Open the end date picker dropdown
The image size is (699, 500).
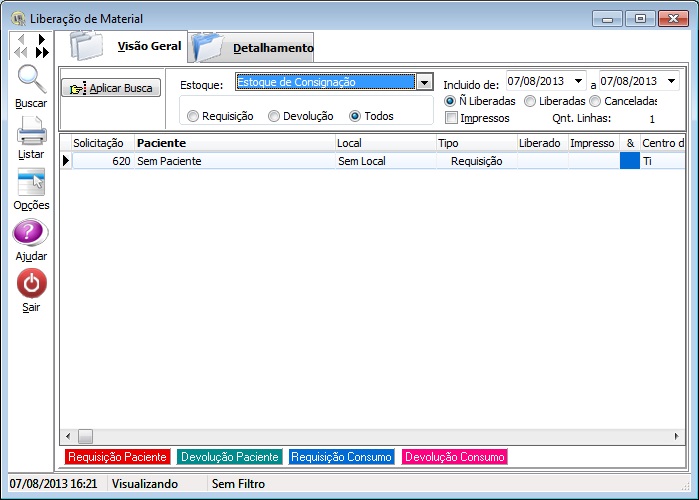[671, 81]
